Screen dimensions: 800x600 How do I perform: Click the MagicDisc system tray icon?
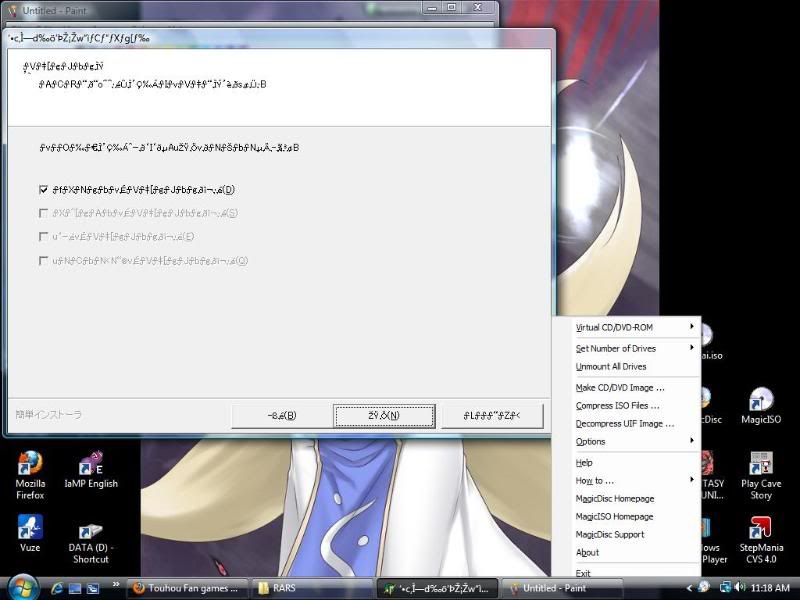click(x=704, y=588)
